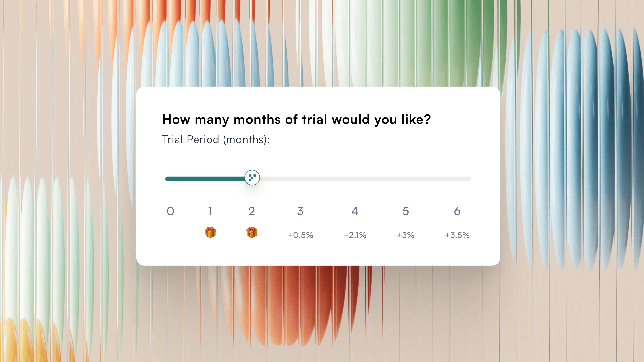Click the gift icon under month 1
644x362 pixels.
click(210, 233)
